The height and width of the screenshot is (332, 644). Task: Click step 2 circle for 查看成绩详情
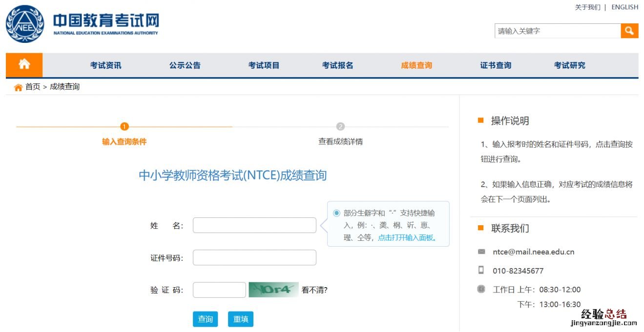point(340,127)
